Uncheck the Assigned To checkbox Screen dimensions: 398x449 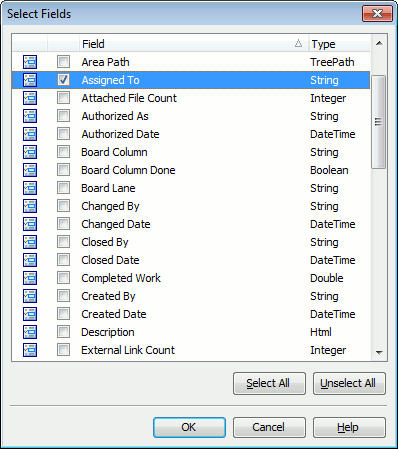63,80
